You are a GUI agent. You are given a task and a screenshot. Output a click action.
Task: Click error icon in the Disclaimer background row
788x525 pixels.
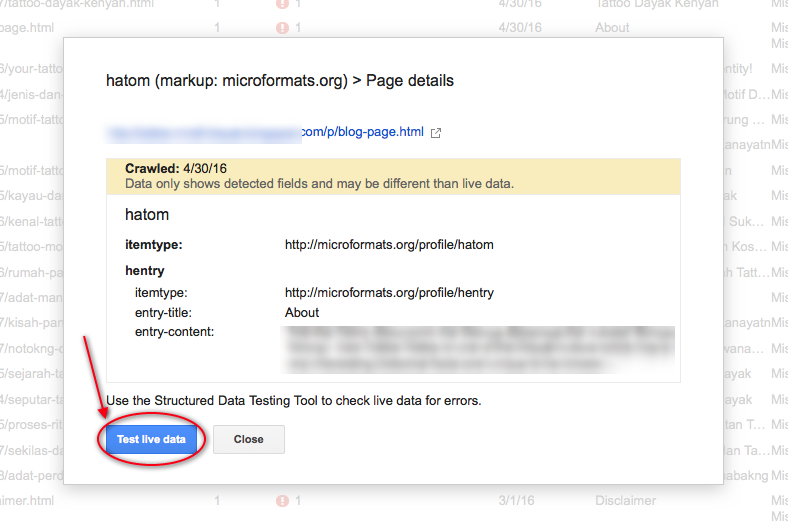[x=282, y=501]
